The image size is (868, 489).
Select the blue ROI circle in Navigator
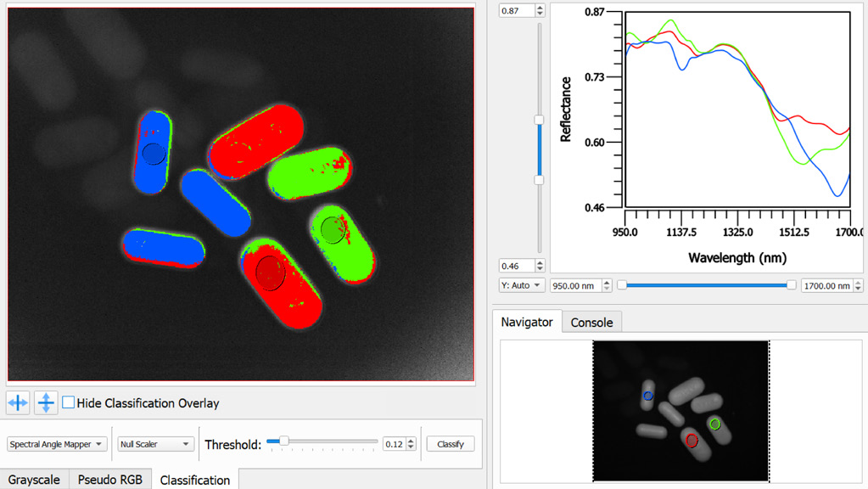(648, 396)
